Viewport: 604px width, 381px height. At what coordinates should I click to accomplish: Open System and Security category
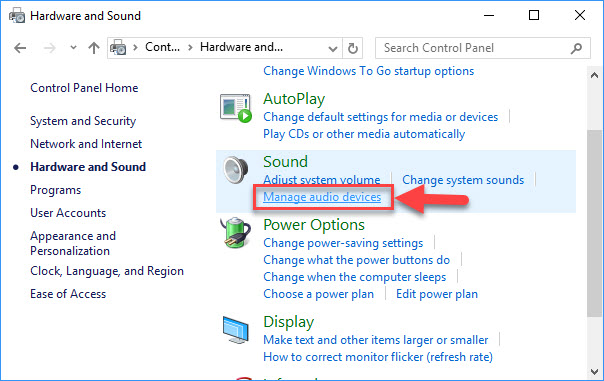click(x=83, y=121)
